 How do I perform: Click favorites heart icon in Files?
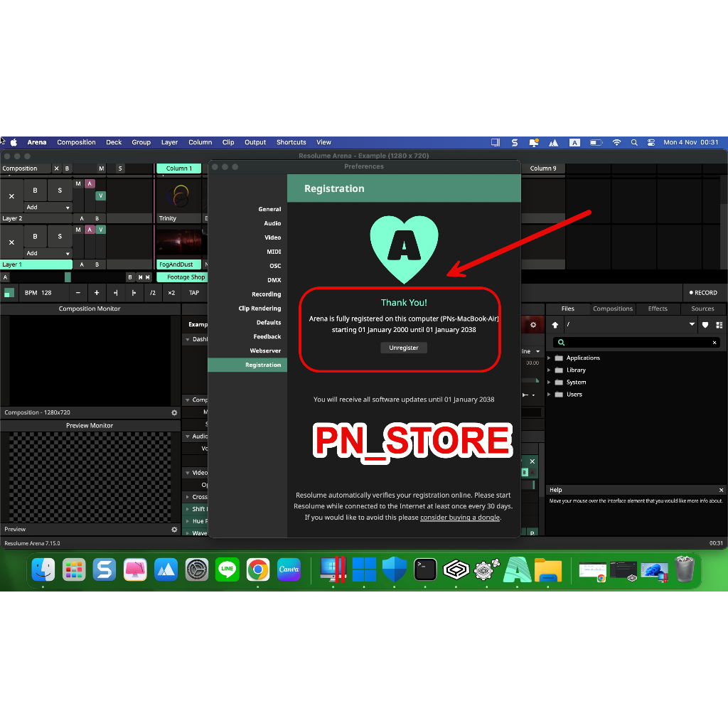pyautogui.click(x=705, y=325)
